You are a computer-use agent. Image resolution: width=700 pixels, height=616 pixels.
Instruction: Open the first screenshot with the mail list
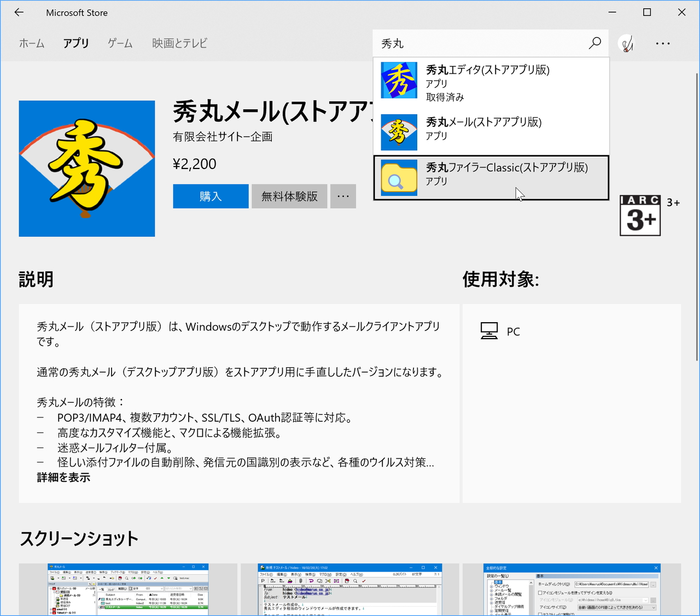[x=128, y=589]
